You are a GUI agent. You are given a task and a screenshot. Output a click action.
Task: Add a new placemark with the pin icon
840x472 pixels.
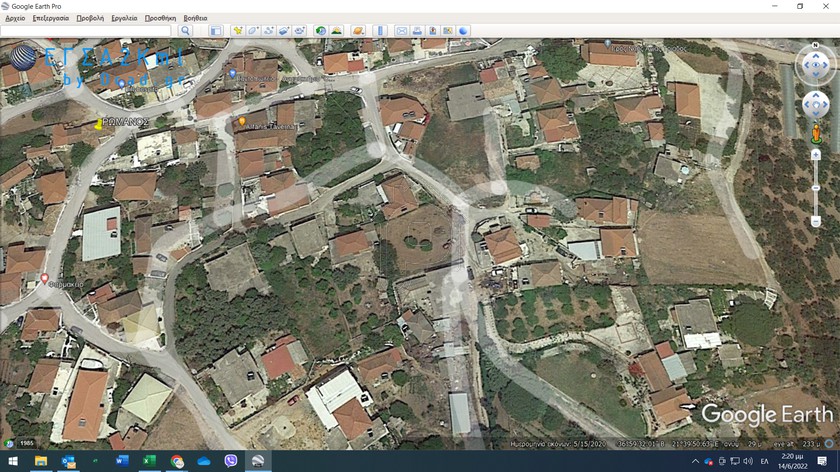click(238, 31)
